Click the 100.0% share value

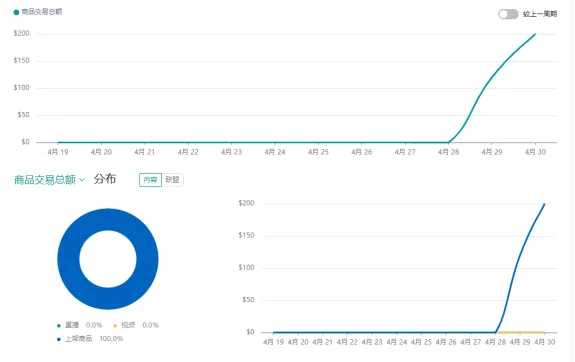point(111,339)
